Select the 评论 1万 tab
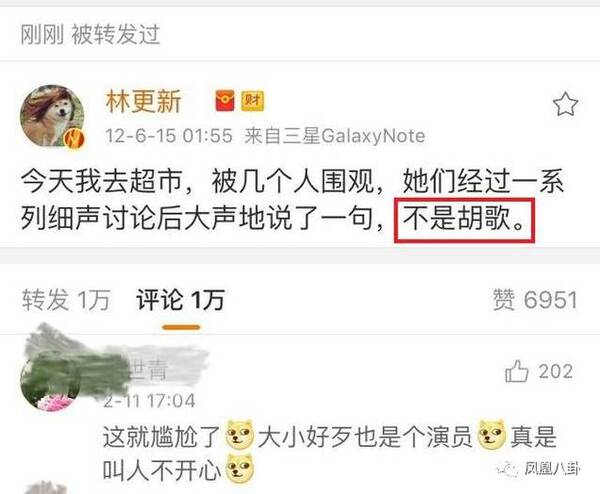 point(180,300)
